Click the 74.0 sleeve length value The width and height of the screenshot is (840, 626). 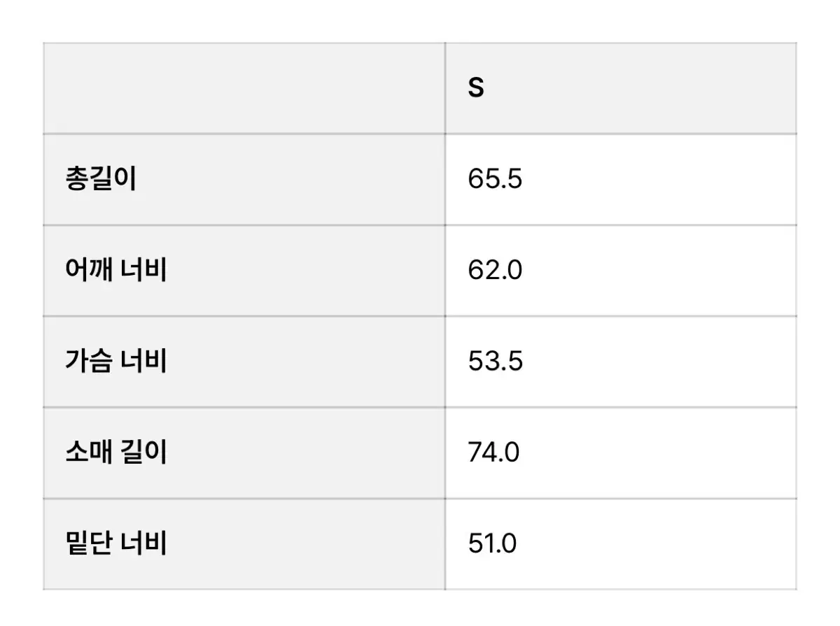point(493,453)
